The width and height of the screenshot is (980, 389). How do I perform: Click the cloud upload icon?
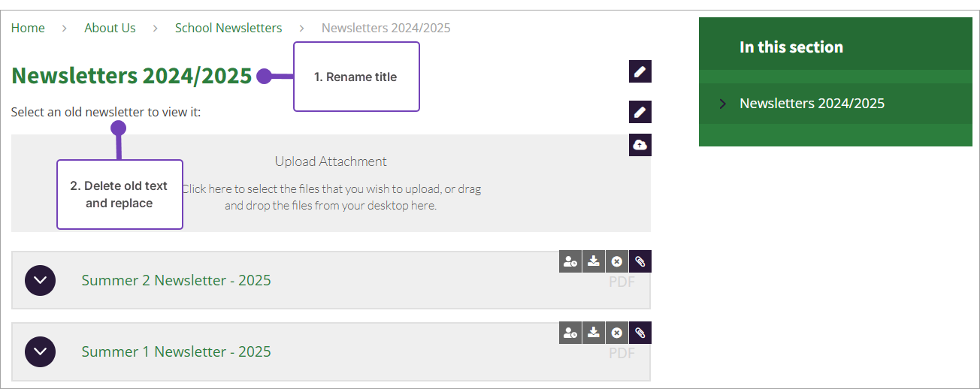point(640,145)
